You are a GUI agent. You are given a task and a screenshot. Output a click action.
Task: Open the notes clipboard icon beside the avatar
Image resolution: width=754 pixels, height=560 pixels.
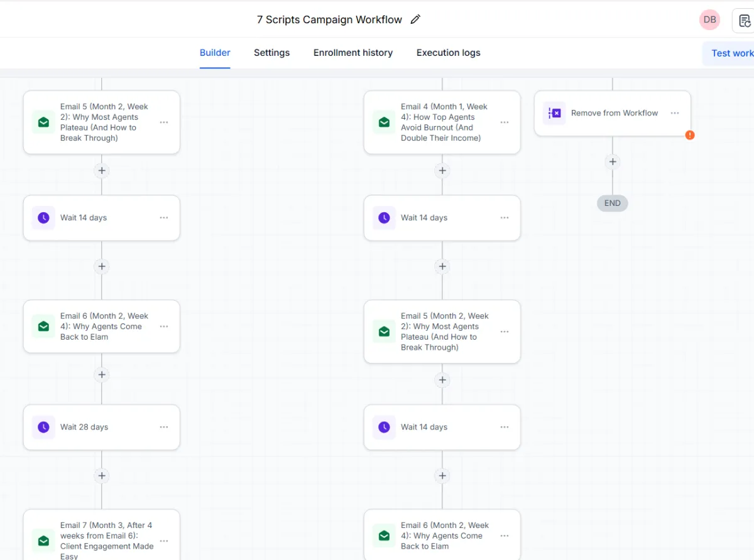pos(745,21)
